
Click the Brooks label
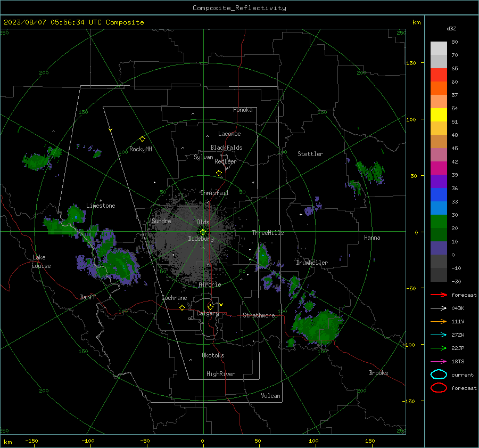coord(378,373)
